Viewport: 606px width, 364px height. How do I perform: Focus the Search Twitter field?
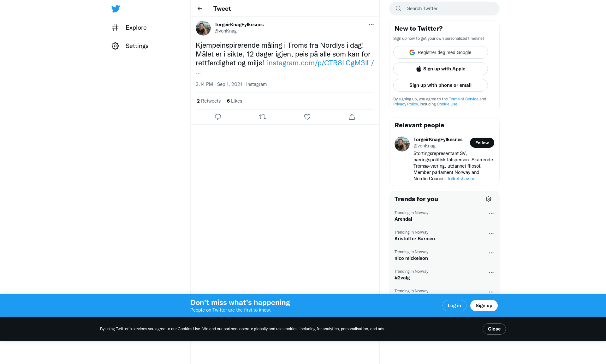click(444, 9)
